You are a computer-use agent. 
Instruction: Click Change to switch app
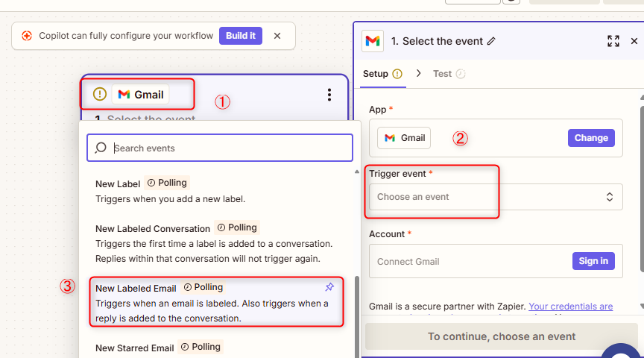pyautogui.click(x=591, y=138)
